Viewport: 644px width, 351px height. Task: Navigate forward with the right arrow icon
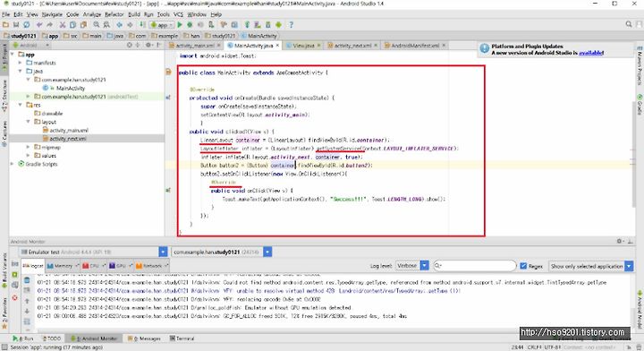click(x=130, y=25)
